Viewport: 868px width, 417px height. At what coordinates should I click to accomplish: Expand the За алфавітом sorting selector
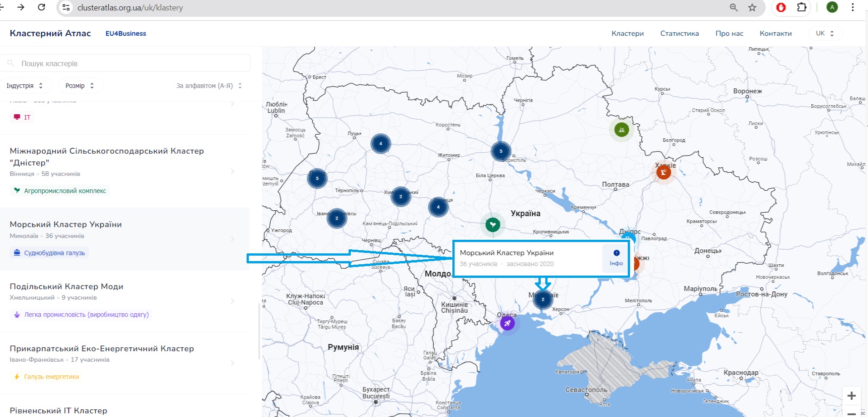pyautogui.click(x=208, y=85)
